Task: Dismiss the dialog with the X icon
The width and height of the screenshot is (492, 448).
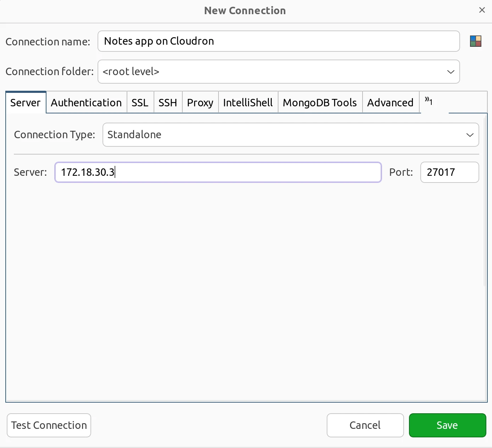Action: (482, 10)
